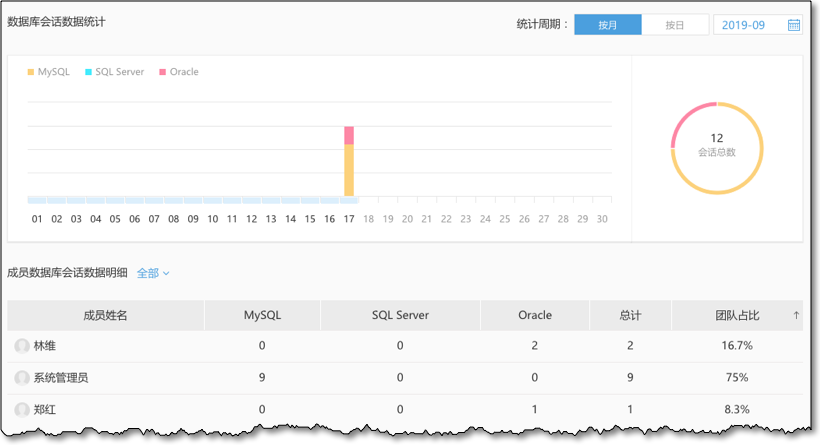Click the 成员数据库会话数据明细 heading
Viewport: 820px width, 445px height.
point(67,272)
